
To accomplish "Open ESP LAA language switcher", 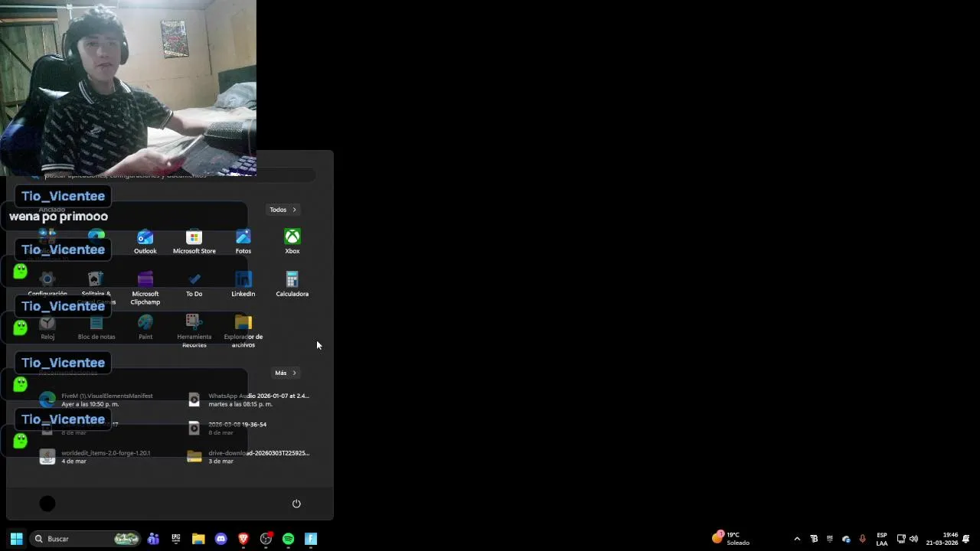I will [x=882, y=539].
